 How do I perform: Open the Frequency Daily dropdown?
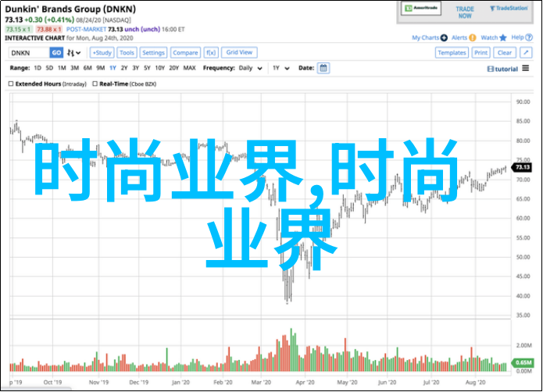pyautogui.click(x=250, y=68)
